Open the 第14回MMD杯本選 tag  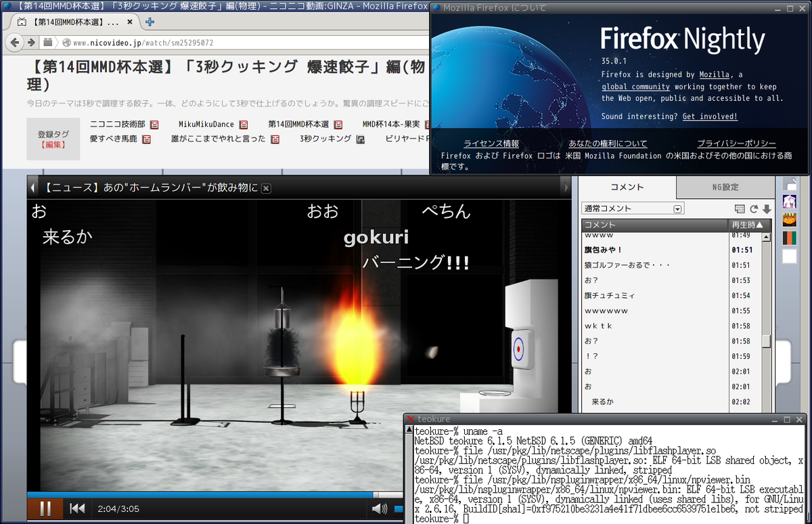point(298,125)
